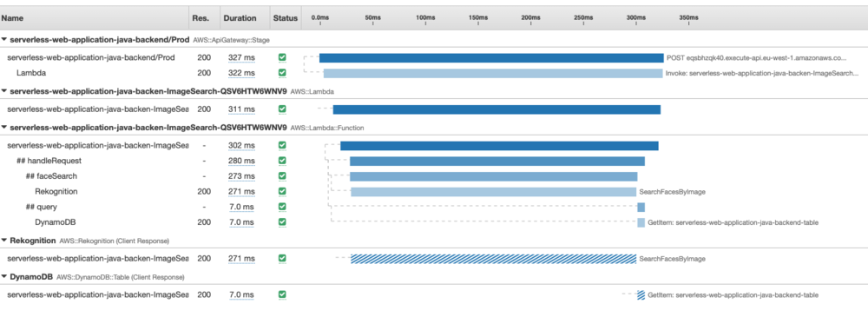
Task: Collapse the Rekognition Client Response group
Action: tap(4, 241)
